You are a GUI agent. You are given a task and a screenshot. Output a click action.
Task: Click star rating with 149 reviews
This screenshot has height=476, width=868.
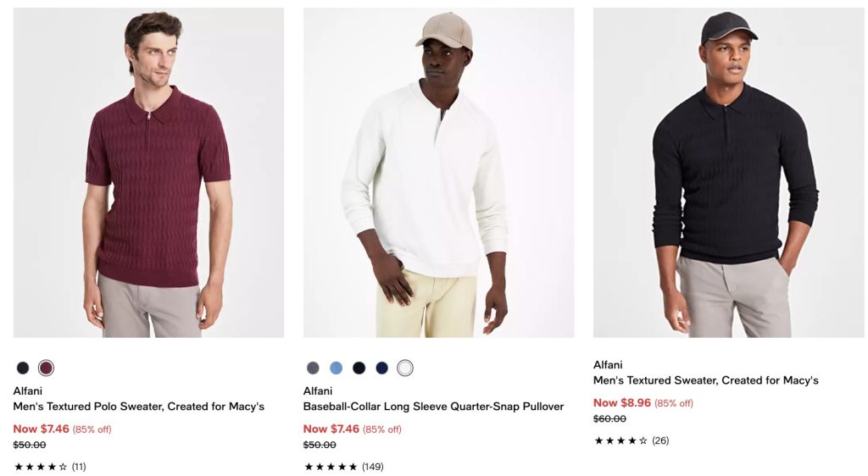[331, 467]
